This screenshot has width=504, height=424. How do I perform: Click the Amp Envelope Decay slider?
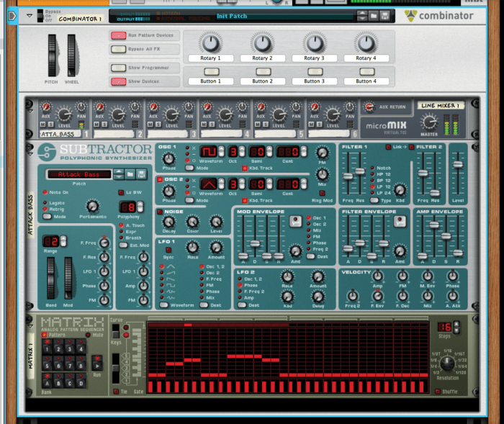[x=434, y=225]
